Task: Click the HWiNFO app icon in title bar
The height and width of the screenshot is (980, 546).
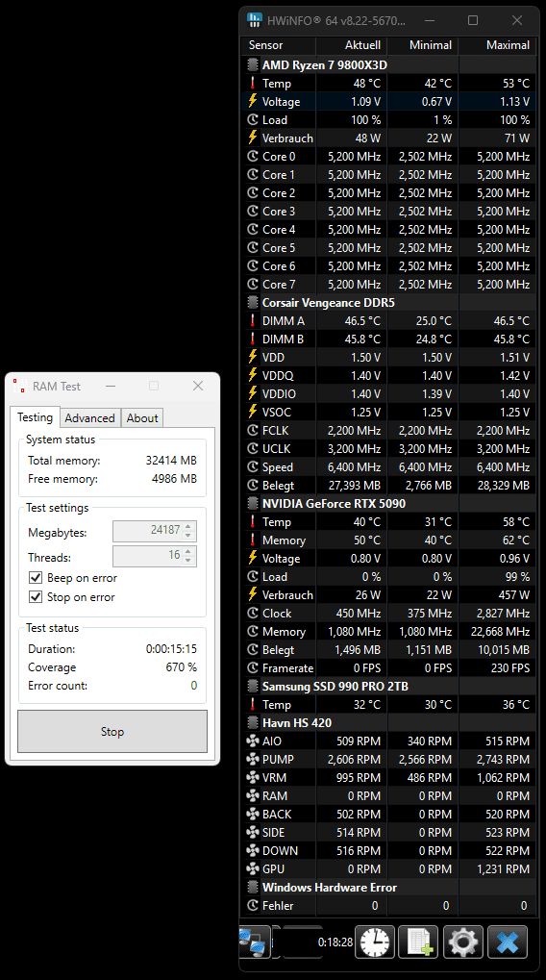Action: (255, 20)
